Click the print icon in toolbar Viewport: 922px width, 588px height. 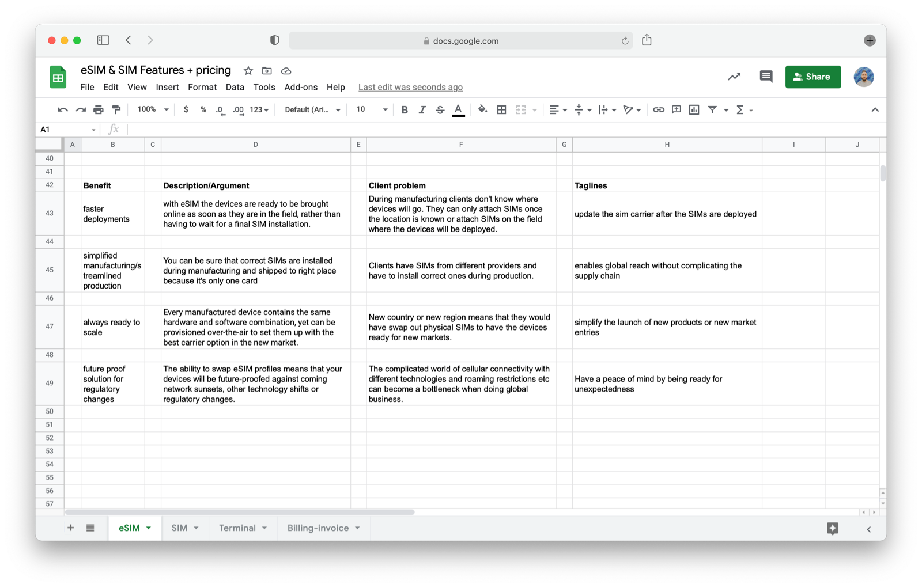pos(99,109)
